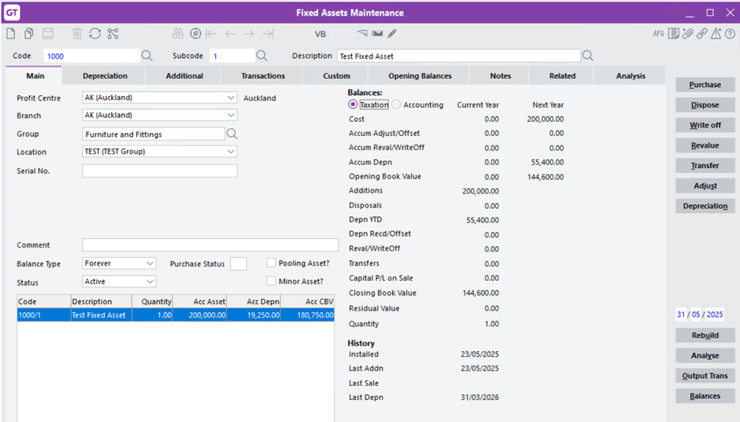This screenshot has height=422, width=740.
Task: Search by Code magnifier icon
Action: 147,56
